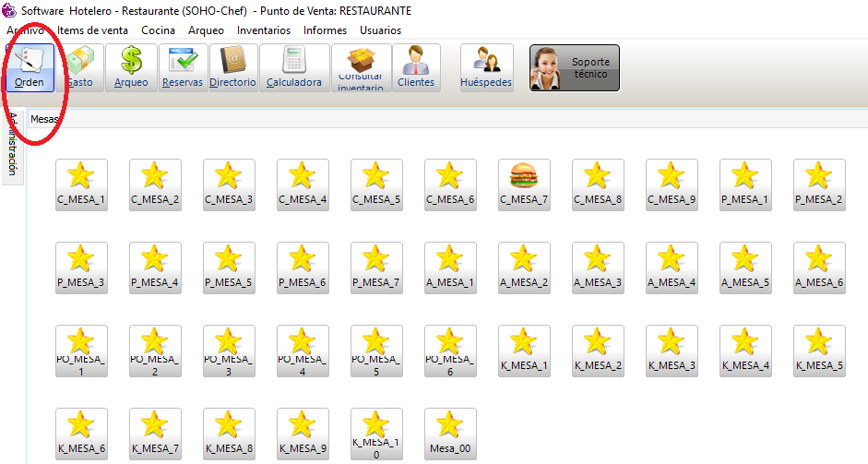868x464 pixels.
Task: Open the Huéspedes guests icon
Action: click(486, 67)
